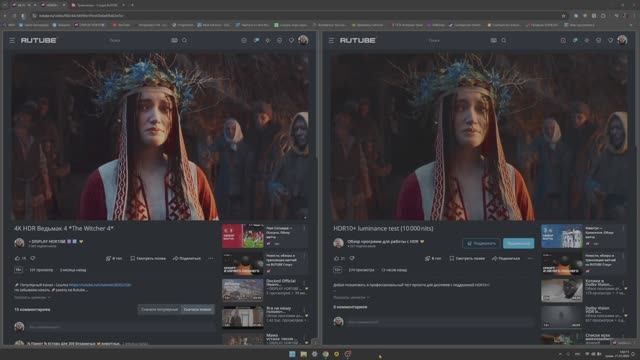Open File Explorer from the taskbar
640x360 pixels.
coord(304,354)
